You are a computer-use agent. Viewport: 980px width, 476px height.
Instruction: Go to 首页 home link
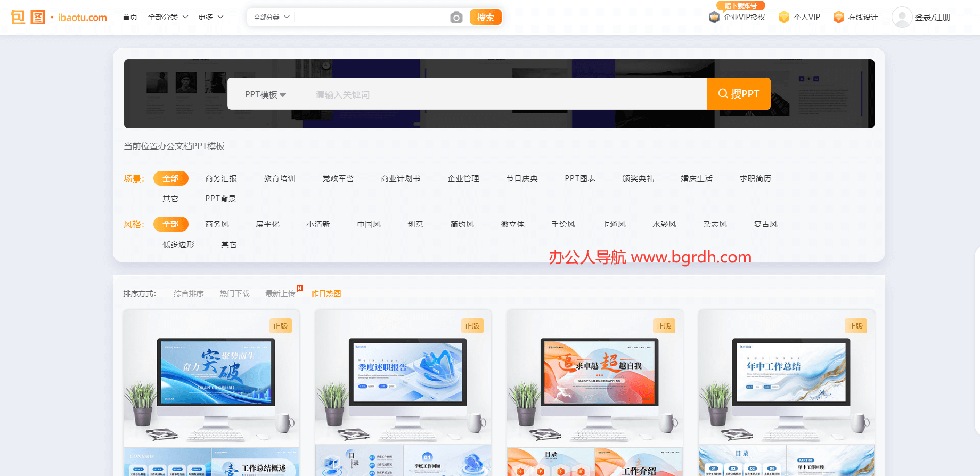click(x=129, y=17)
